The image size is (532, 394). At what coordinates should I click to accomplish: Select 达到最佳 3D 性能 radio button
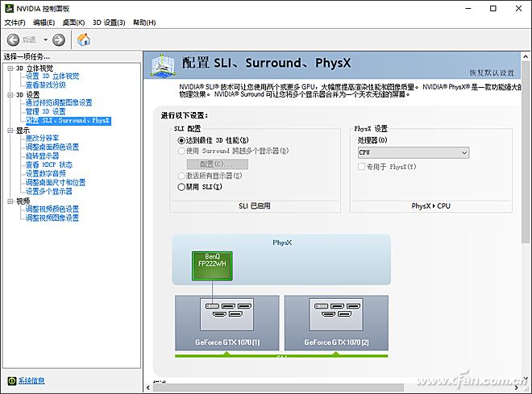181,140
